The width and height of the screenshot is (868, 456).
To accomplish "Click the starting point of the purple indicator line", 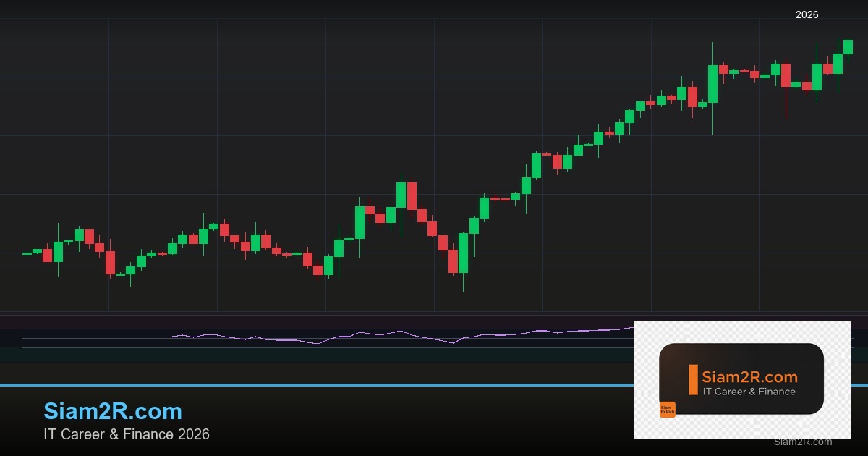I will (x=174, y=336).
